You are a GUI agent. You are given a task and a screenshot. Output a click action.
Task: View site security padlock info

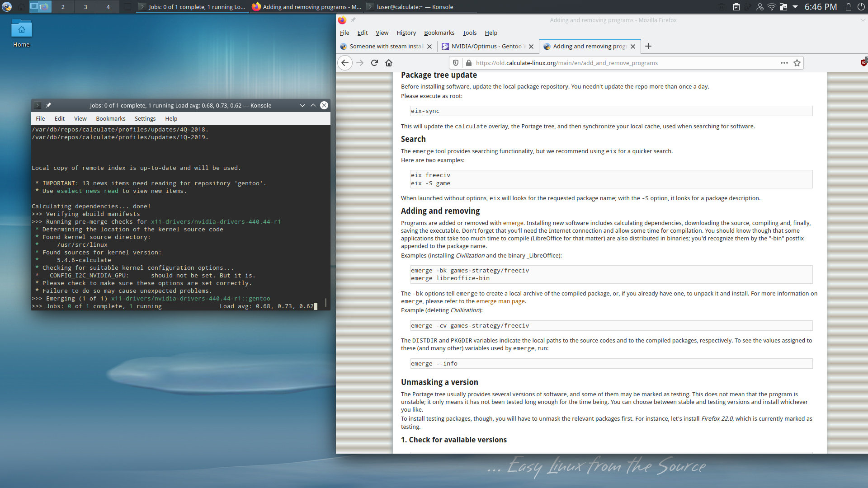(469, 63)
